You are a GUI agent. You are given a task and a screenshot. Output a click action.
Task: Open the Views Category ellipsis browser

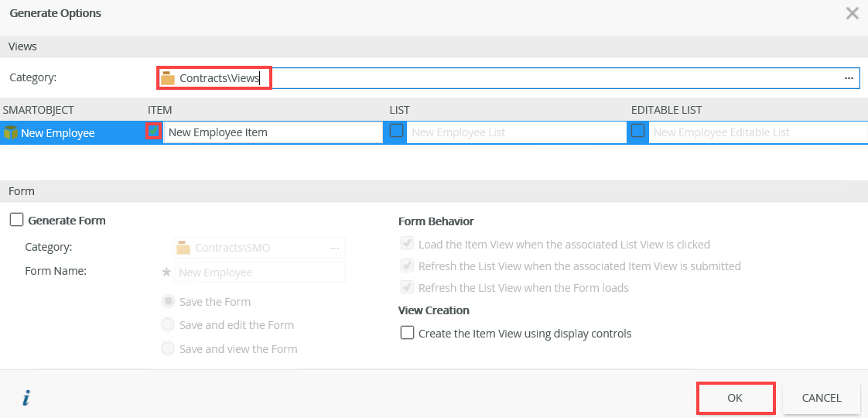849,78
